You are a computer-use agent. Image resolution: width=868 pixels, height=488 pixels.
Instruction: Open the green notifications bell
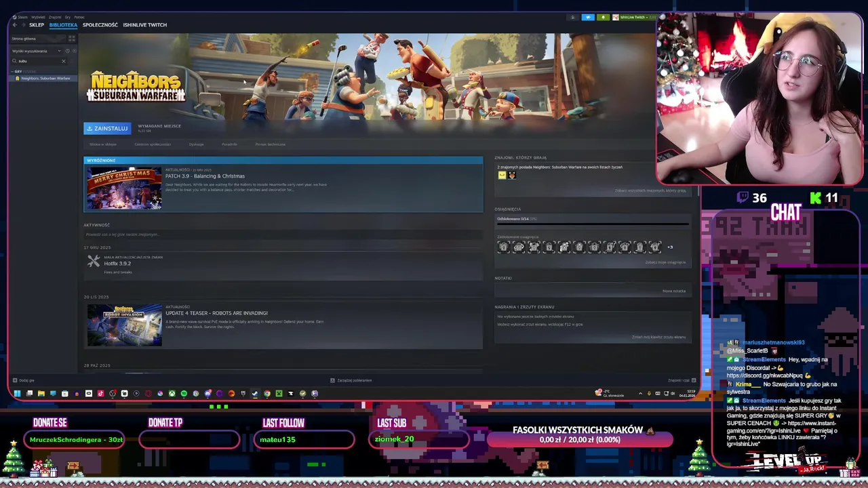click(603, 17)
